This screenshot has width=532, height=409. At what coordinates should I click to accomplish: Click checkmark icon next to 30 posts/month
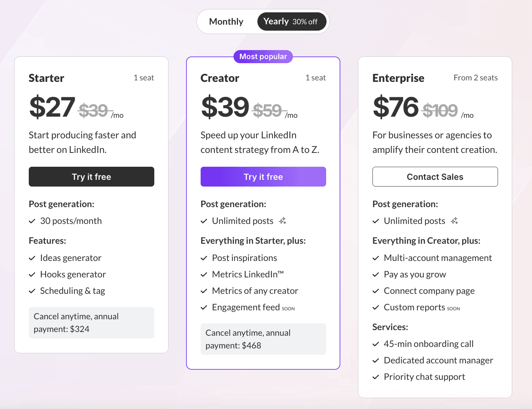click(x=32, y=221)
